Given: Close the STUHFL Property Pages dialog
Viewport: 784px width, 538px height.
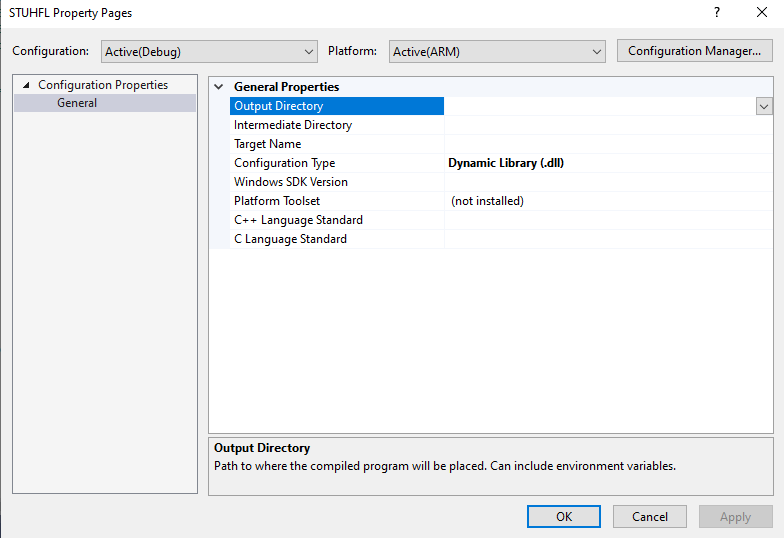Looking at the screenshot, I should (x=762, y=12).
